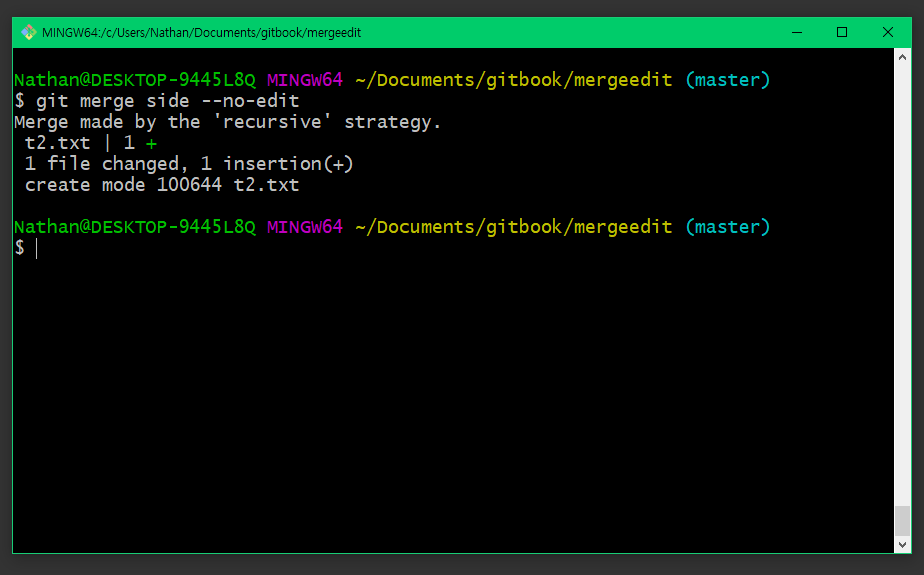This screenshot has width=924, height=575.
Task: Click the Git Bash icon in title bar
Action: pyautogui.click(x=28, y=32)
